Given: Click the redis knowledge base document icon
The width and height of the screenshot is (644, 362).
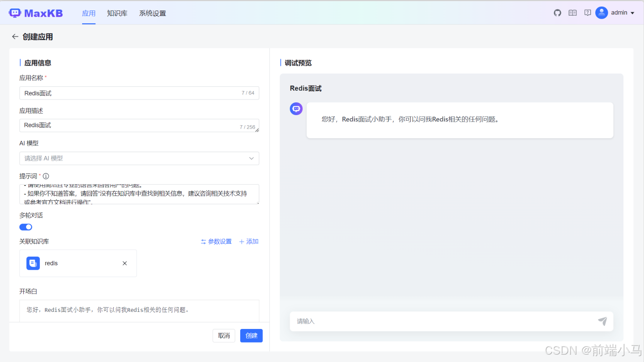Looking at the screenshot, I should [x=33, y=263].
